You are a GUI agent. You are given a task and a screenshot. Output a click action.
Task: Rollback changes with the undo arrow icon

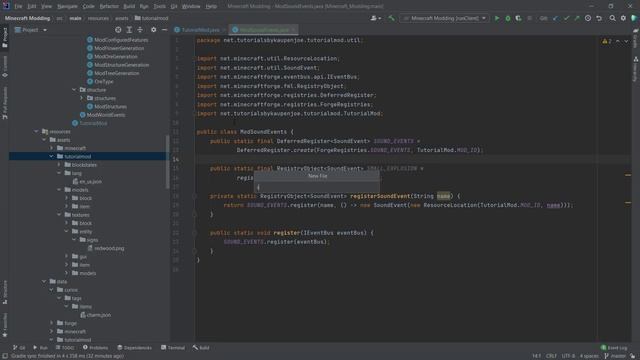pyautogui.click(x=599, y=18)
